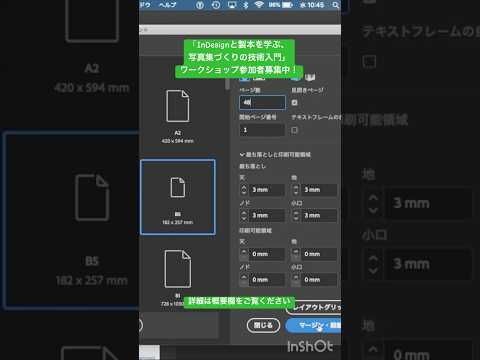Click the bleed 小口 3 mm field
This screenshot has width=480, height=360.
(x=319, y=215)
